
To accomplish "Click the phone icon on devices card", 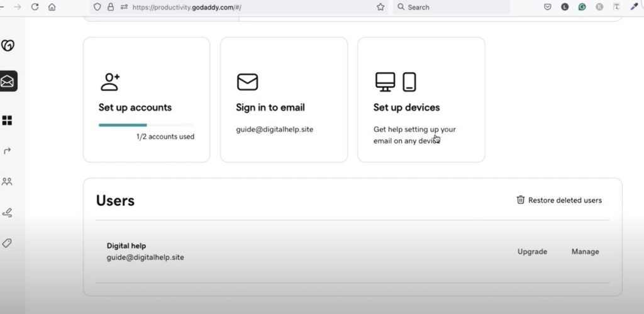I will point(409,82).
